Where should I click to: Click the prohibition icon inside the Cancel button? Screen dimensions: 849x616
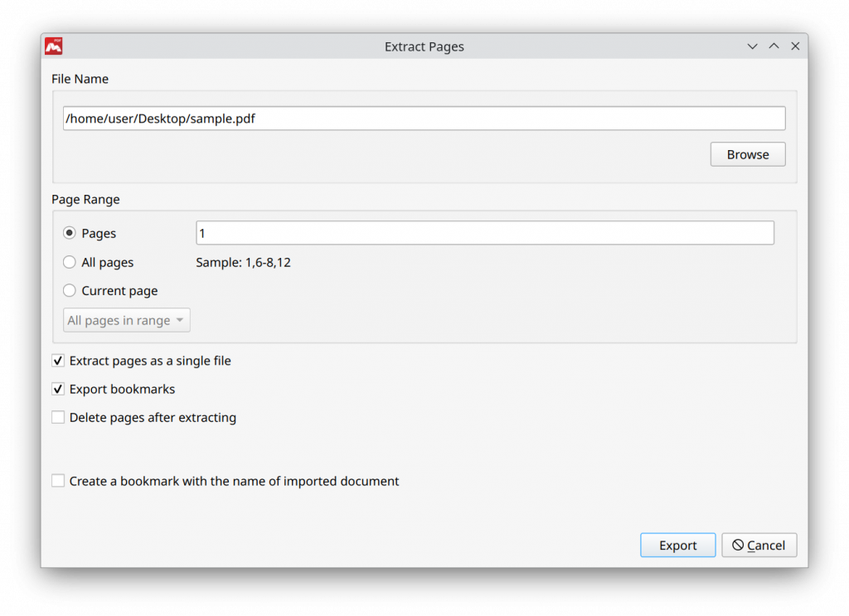pyautogui.click(x=740, y=545)
